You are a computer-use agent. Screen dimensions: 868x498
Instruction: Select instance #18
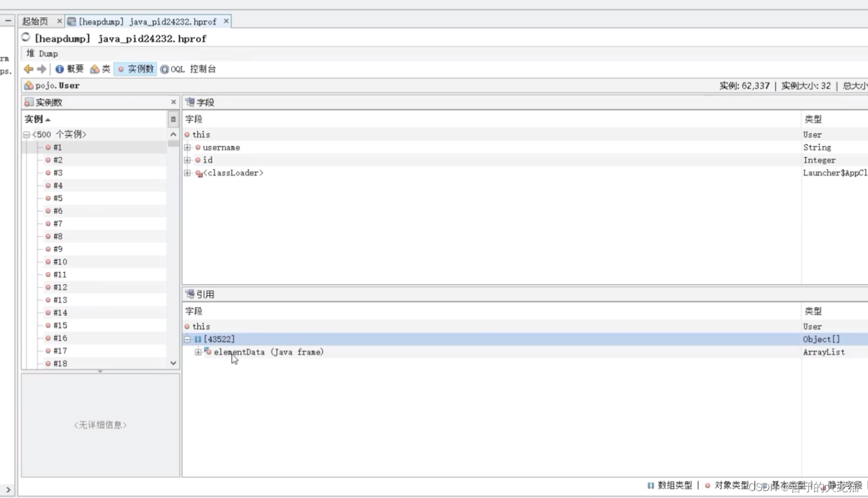click(94, 363)
